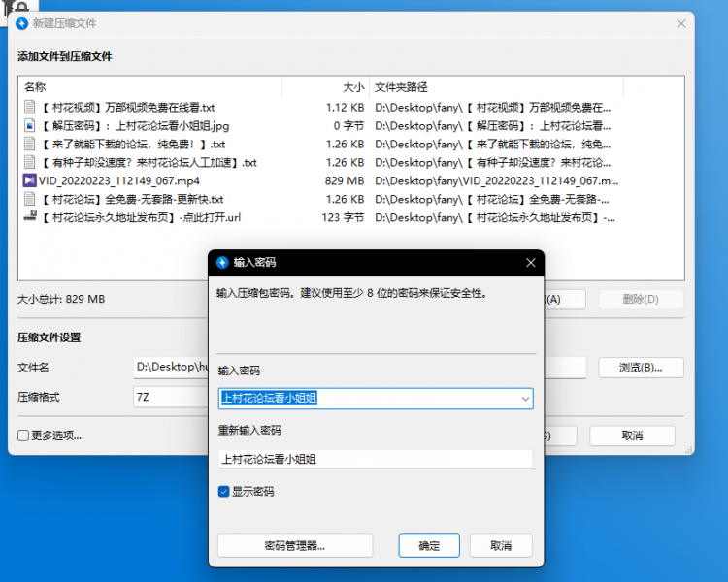Close the 输入密码 dialog with X
The height and width of the screenshot is (582, 728).
tap(530, 263)
